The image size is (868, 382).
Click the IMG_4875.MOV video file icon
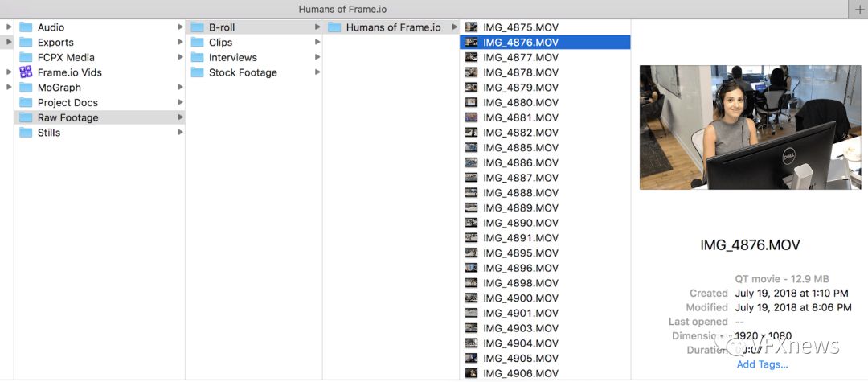point(472,27)
